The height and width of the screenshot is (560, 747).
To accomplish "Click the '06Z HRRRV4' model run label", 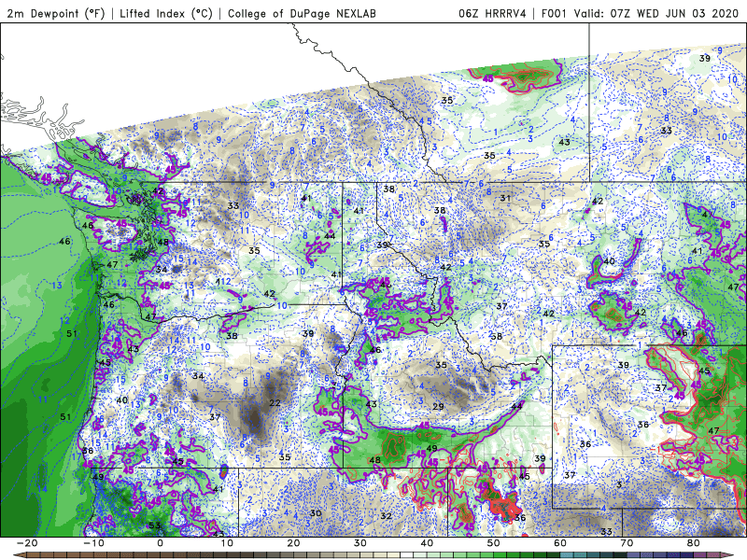I will click(493, 14).
